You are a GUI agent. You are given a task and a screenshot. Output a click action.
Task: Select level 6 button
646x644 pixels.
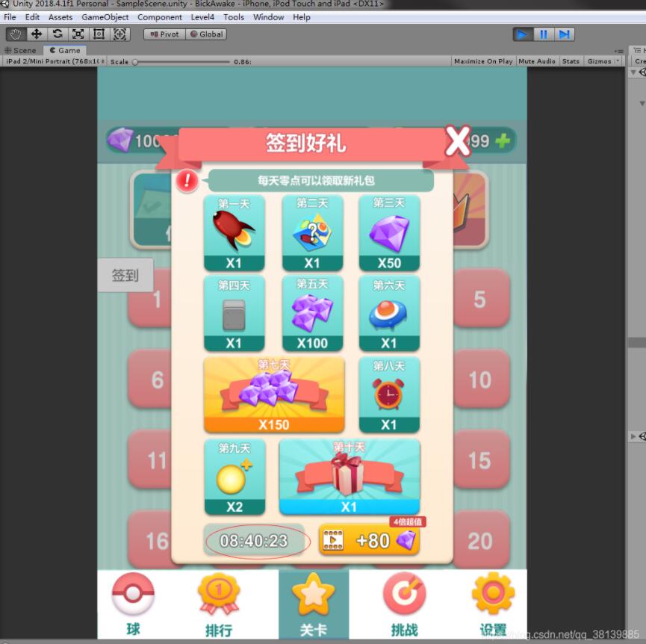click(x=150, y=379)
